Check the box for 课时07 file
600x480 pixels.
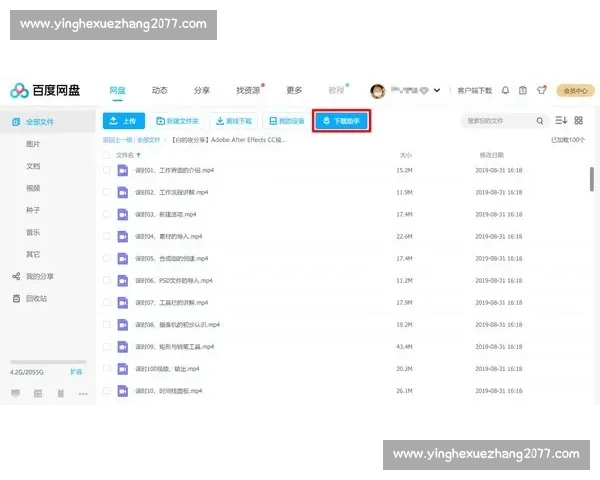(107, 302)
